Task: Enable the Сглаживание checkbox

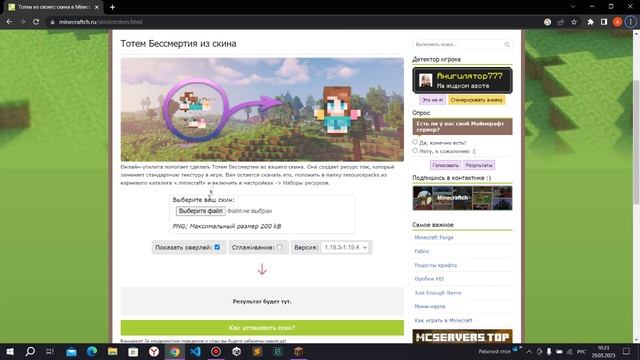Action: 279,247
